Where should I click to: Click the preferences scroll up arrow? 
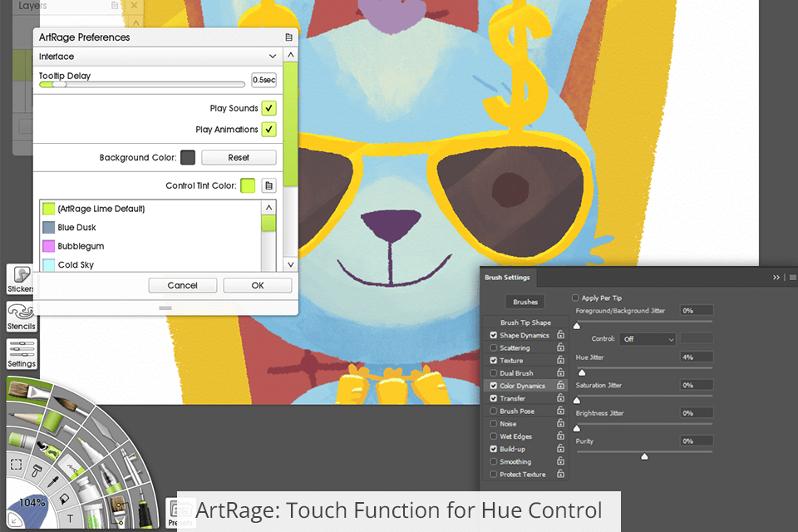pyautogui.click(x=291, y=55)
